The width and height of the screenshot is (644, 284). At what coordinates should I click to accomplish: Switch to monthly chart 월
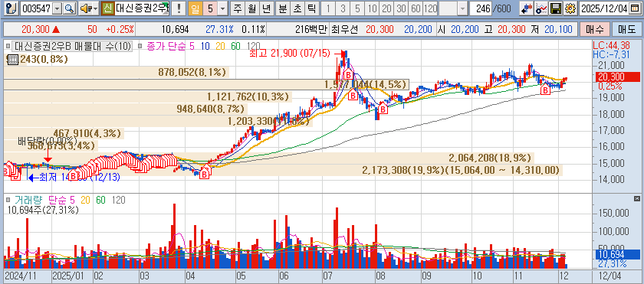tap(251, 8)
